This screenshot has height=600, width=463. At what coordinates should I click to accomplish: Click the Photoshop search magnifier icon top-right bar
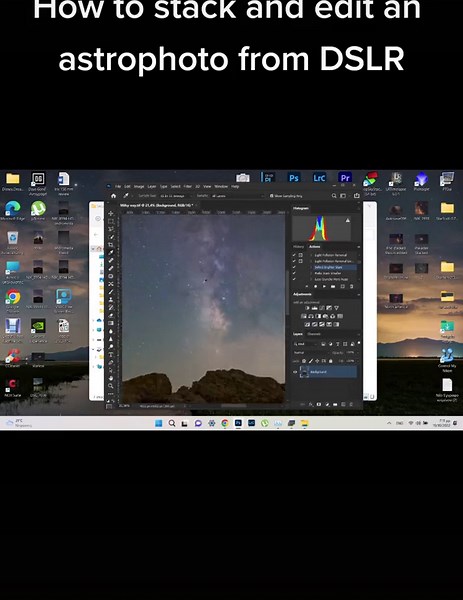click(334, 196)
